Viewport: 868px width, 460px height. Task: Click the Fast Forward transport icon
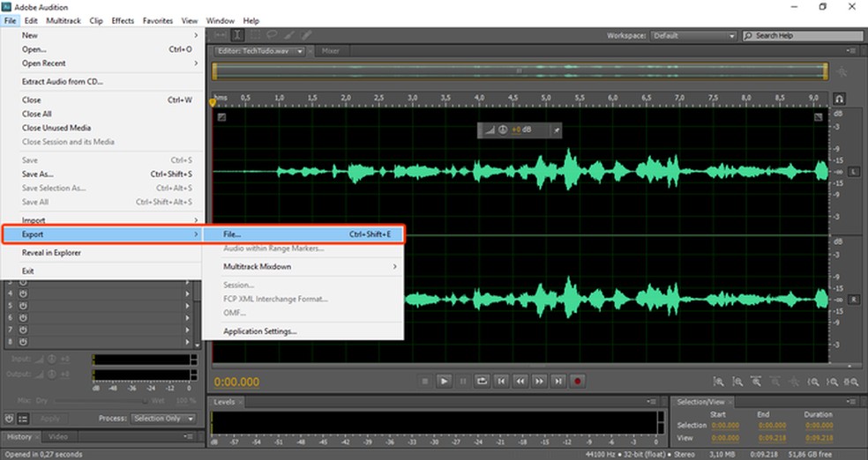pyautogui.click(x=540, y=382)
